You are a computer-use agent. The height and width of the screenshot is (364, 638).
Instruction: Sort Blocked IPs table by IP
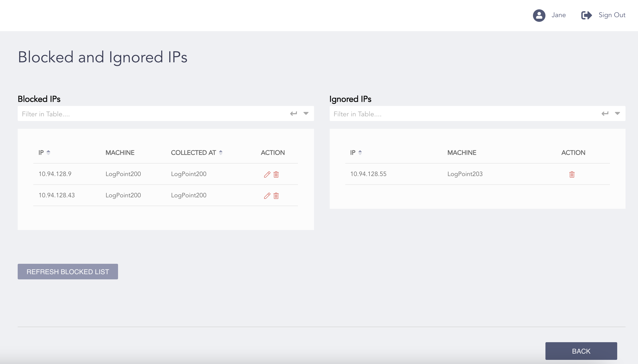pyautogui.click(x=48, y=153)
